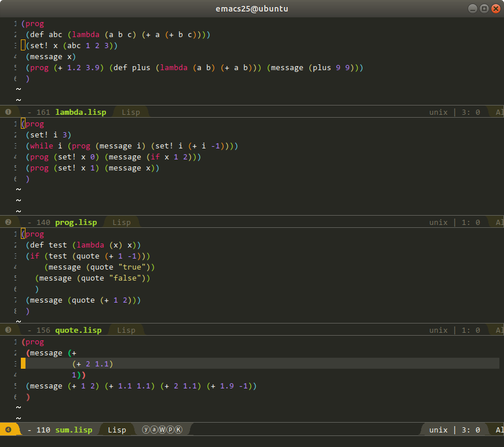Click the quote.lisp buffer name
Image resolution: width=504 pixels, height=447 pixels.
click(78, 330)
